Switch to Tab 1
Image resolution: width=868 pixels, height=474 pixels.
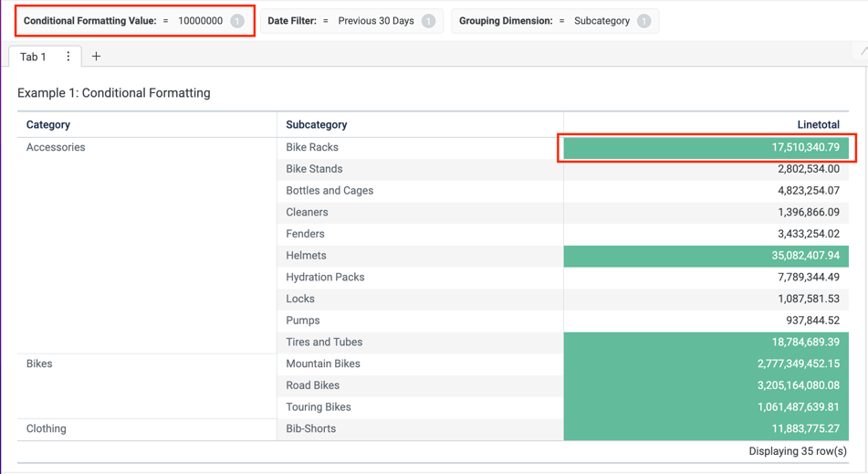33,57
